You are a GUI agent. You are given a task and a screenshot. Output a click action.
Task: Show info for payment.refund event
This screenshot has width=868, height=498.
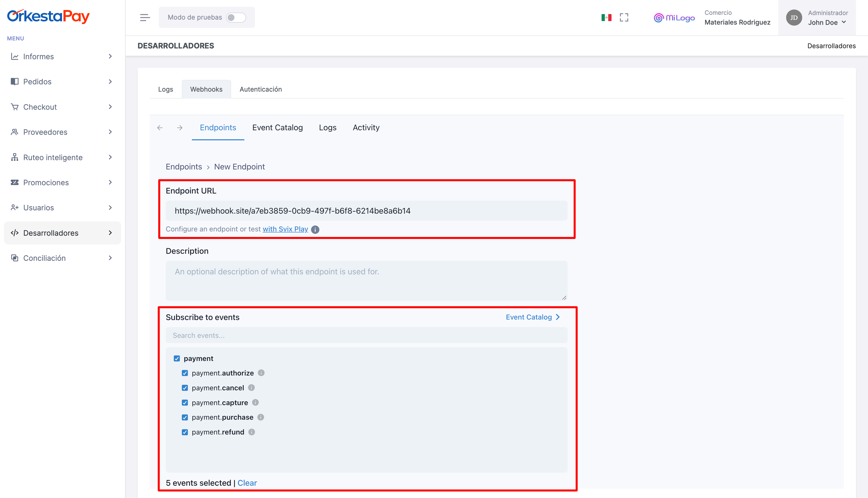(251, 432)
